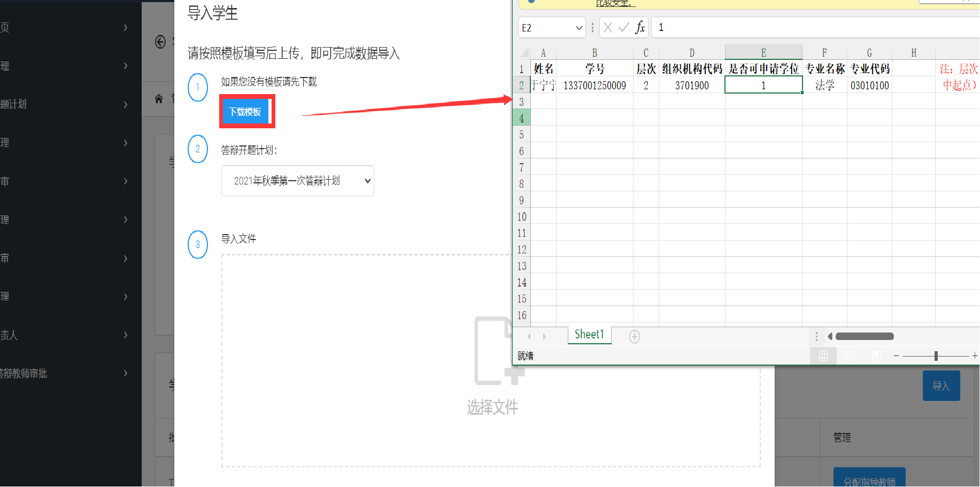
Task: Click the fx Insert Function icon
Action: (640, 27)
